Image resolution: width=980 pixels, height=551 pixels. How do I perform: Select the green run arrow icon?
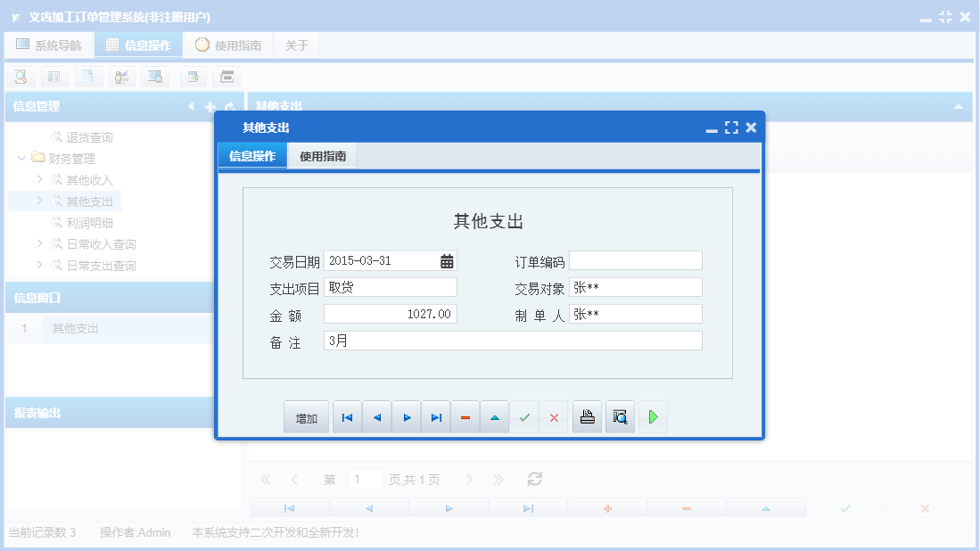[653, 416]
